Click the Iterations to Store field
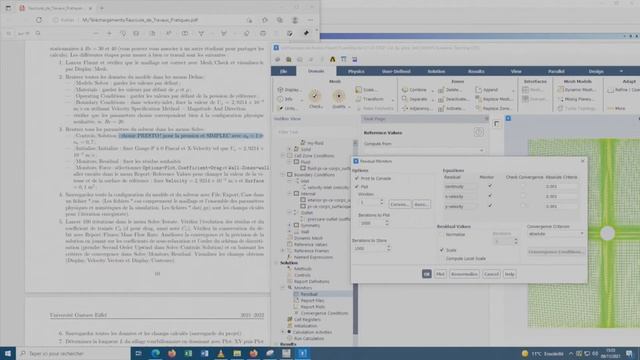The height and width of the screenshot is (360, 640). (368, 248)
